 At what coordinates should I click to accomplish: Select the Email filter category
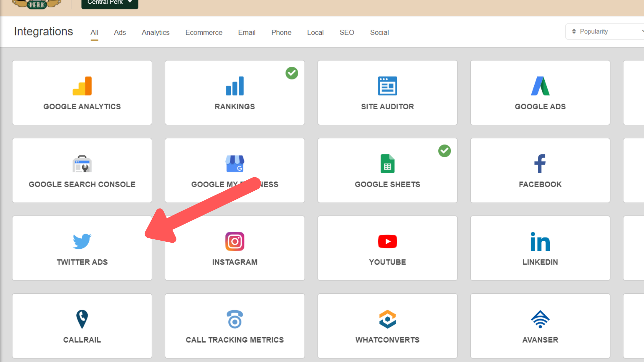click(x=247, y=32)
